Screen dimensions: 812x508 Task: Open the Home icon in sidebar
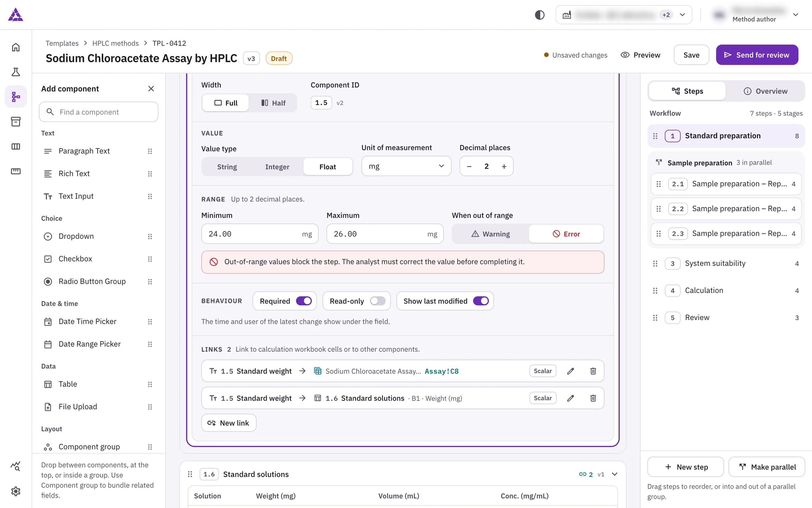pyautogui.click(x=16, y=47)
